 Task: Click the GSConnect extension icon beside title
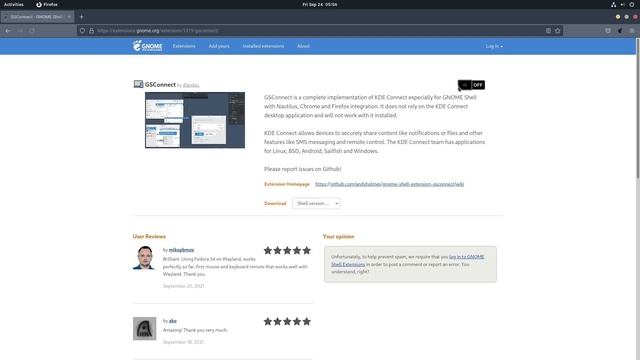pyautogui.click(x=138, y=84)
